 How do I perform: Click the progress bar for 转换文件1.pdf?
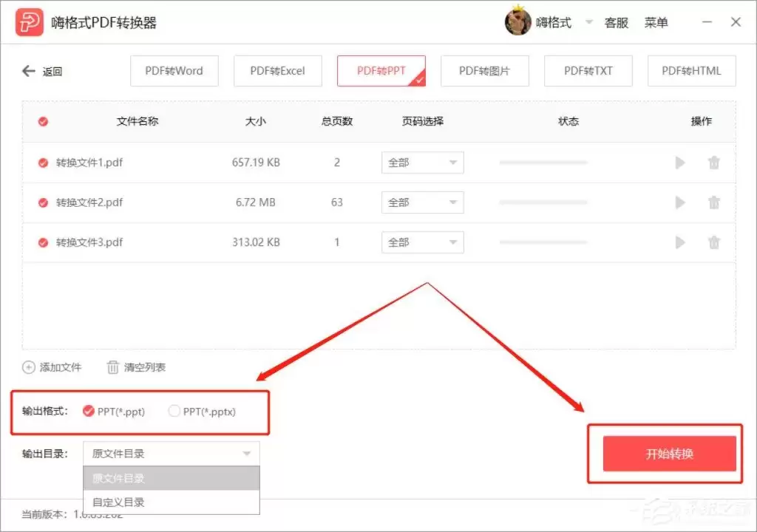point(543,163)
